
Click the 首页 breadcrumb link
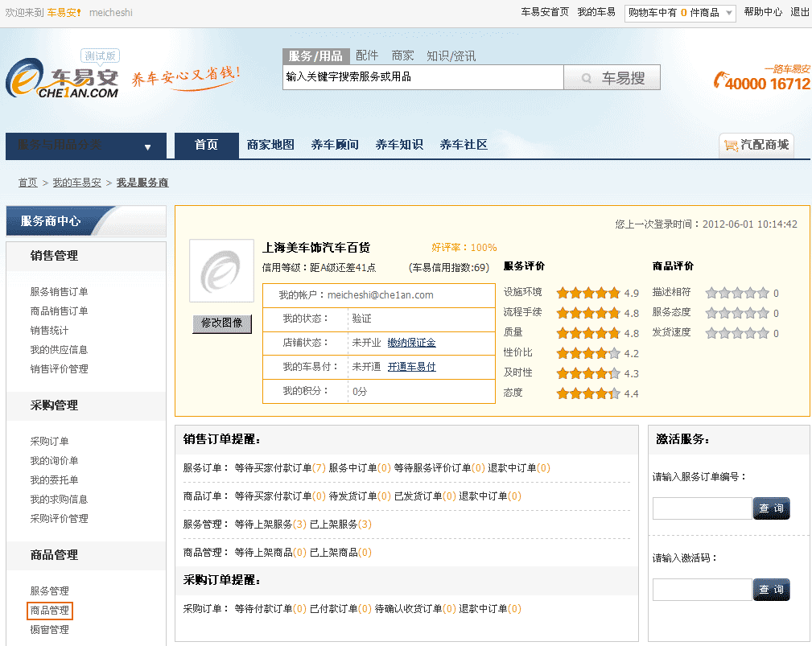click(28, 183)
